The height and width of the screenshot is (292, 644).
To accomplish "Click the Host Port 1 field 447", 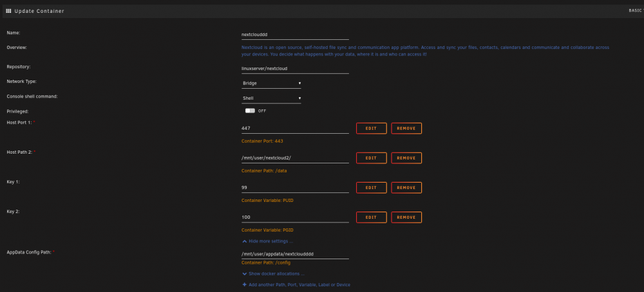I will (295, 129).
